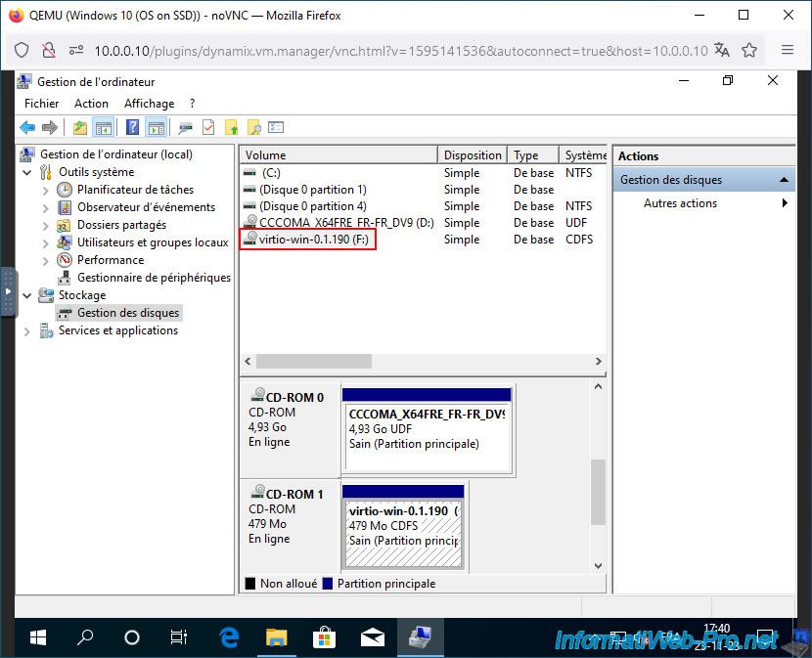Viewport: 812px width, 658px height.
Task: Sort by the Type column header
Action: [533, 155]
